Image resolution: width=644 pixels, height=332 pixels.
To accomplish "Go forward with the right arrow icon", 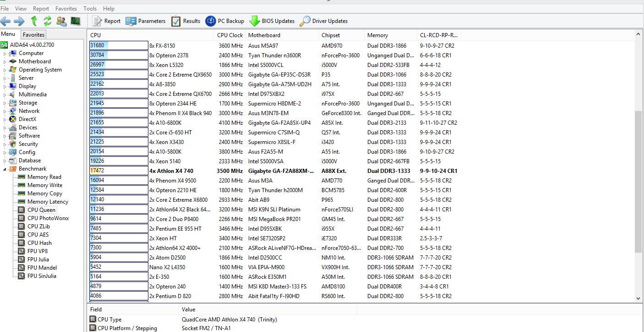I will click(x=19, y=21).
